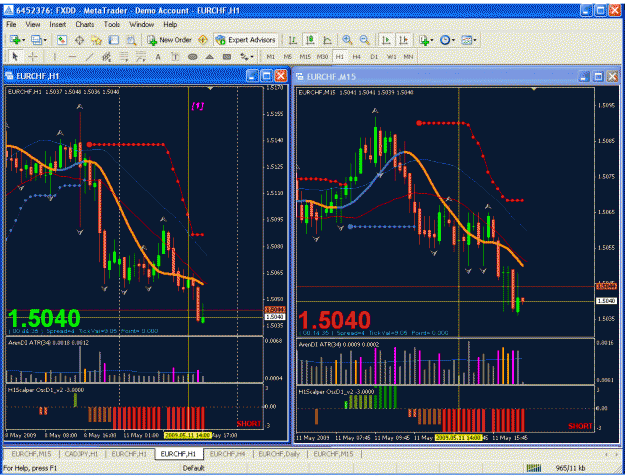
Task: Select the Text tool marked A
Action: click(x=158, y=57)
